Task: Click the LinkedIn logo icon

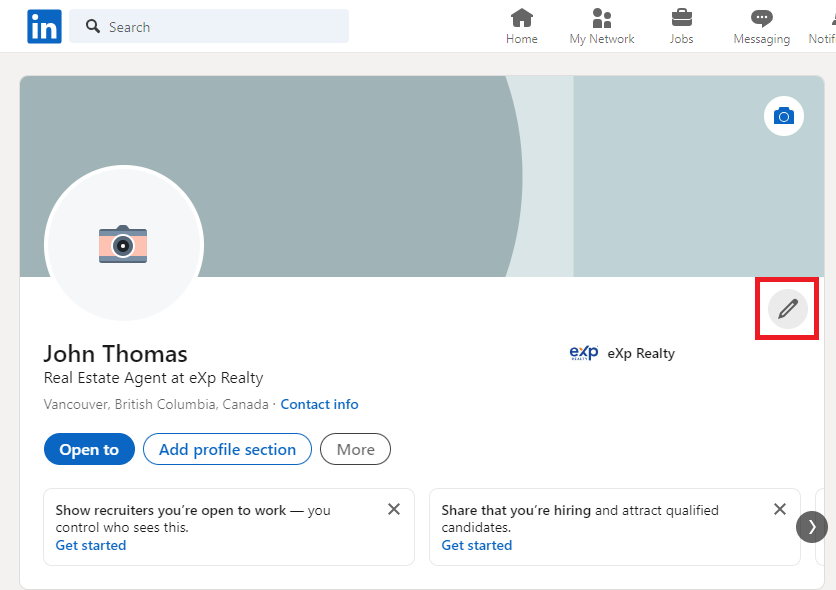Action: tap(44, 27)
